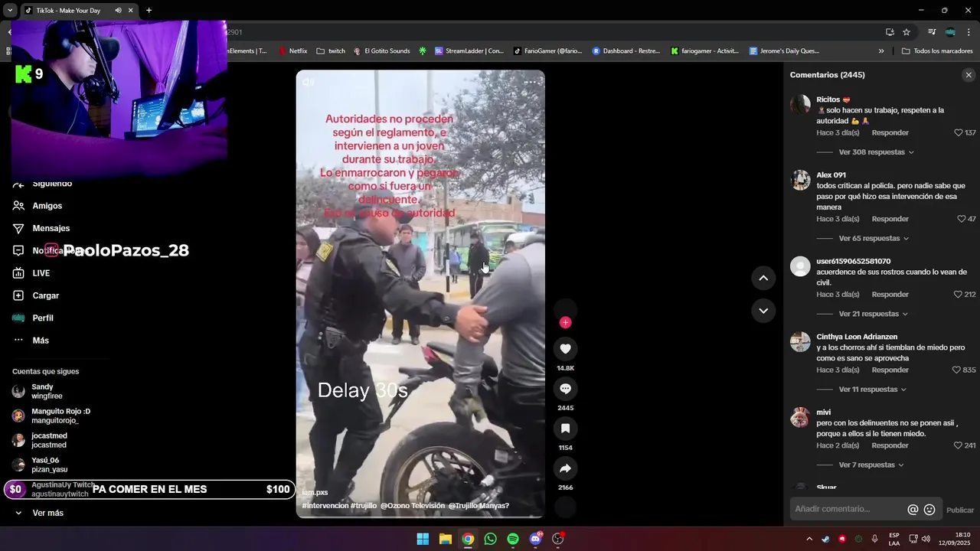Reply to Alex 091's comment
980x551 pixels.
click(890, 219)
